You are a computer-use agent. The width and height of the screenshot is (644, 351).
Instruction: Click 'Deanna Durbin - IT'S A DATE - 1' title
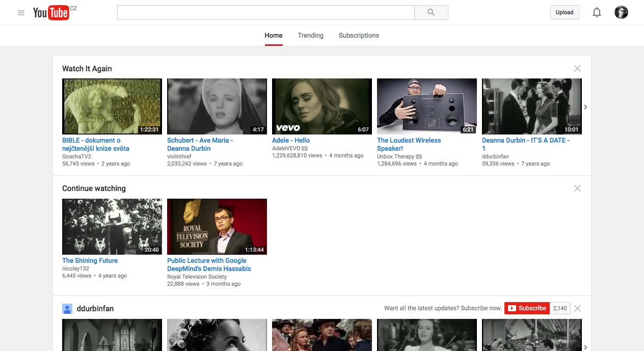[x=526, y=145]
